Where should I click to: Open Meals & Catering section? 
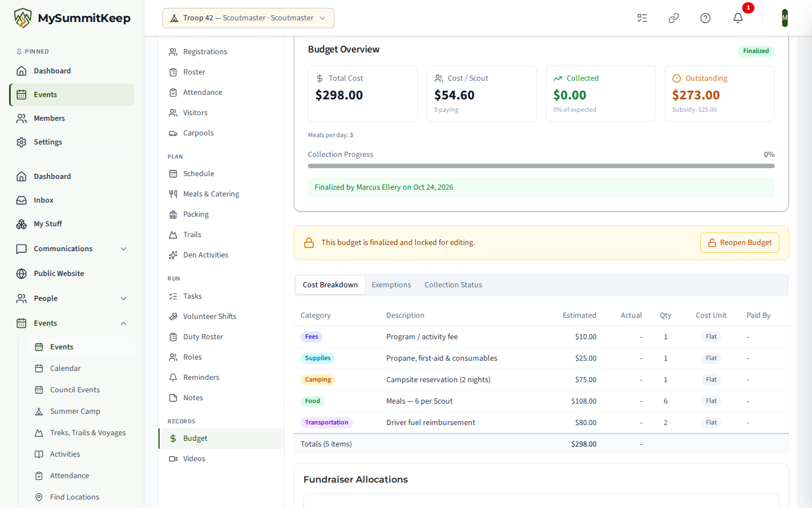pos(221,194)
